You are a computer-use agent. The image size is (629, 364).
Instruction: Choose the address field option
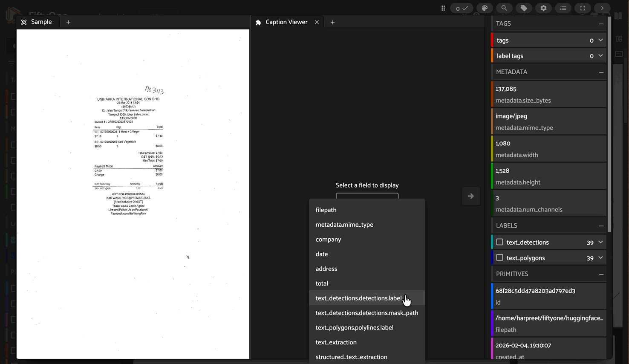367,269
